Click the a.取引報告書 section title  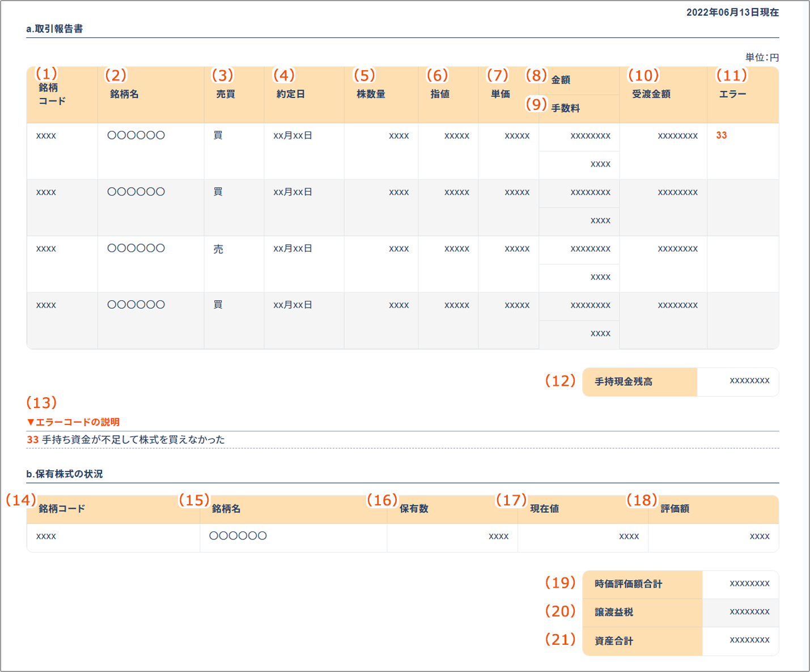pyautogui.click(x=54, y=29)
